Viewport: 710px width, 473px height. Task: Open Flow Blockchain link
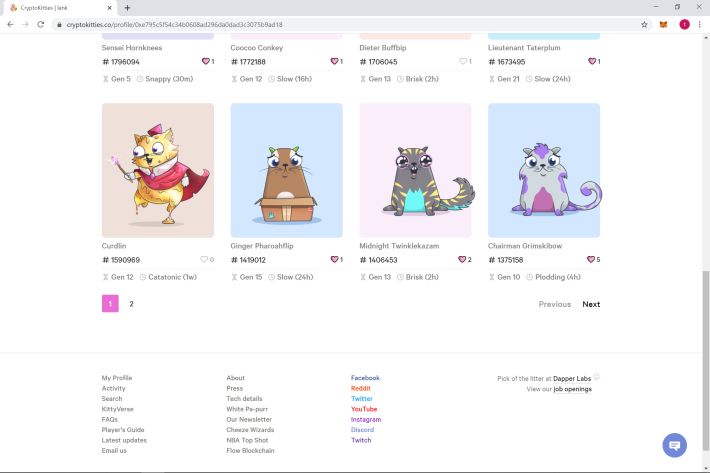pos(250,450)
